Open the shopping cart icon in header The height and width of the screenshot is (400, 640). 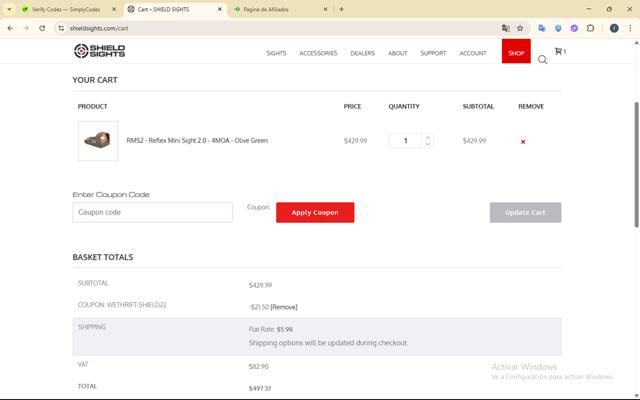coord(558,51)
